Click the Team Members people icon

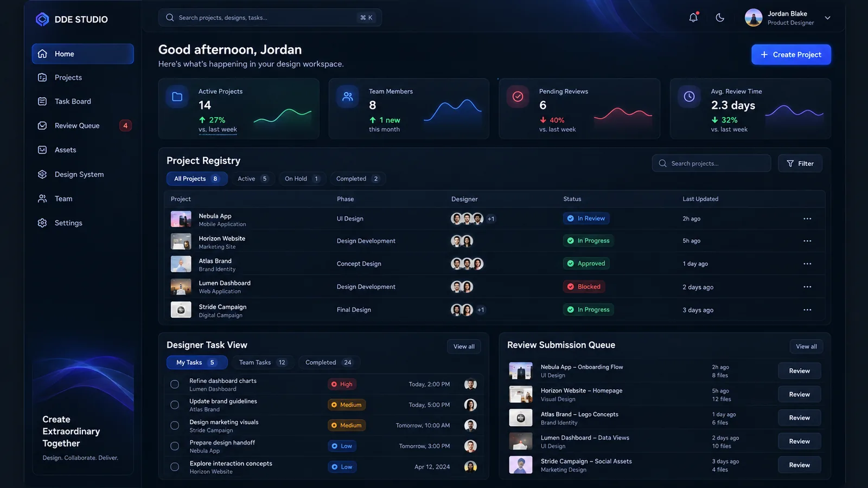(348, 97)
